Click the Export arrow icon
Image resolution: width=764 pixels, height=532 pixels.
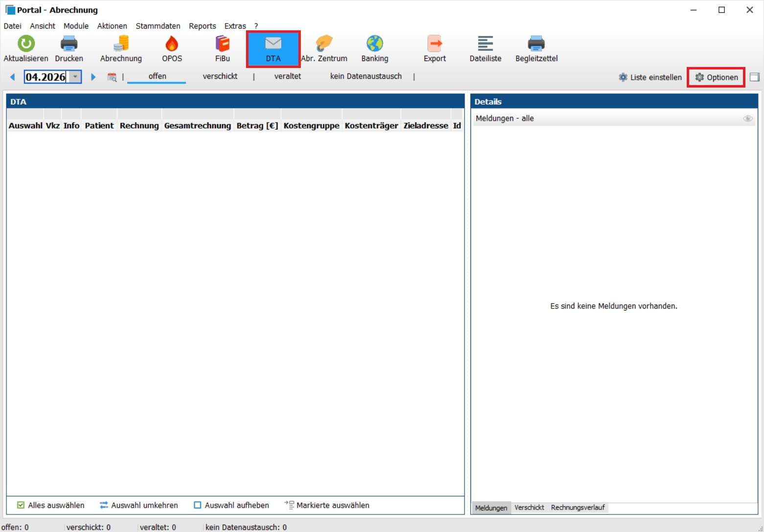434,44
